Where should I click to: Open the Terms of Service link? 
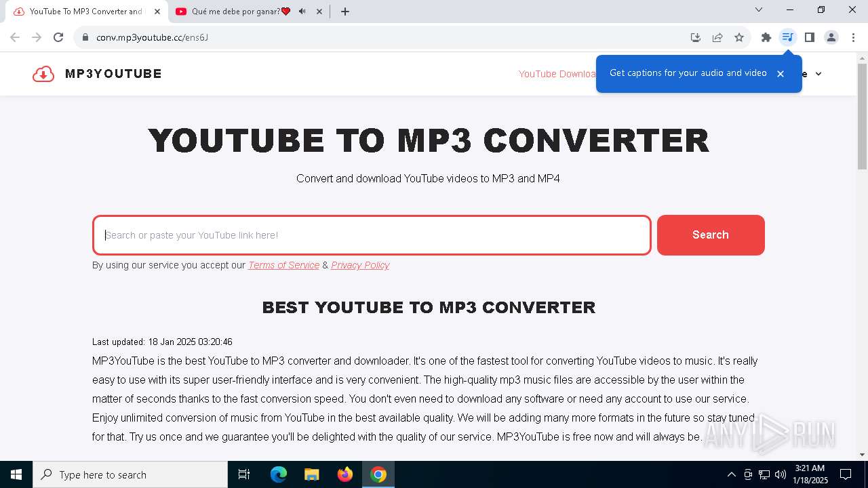coord(283,265)
